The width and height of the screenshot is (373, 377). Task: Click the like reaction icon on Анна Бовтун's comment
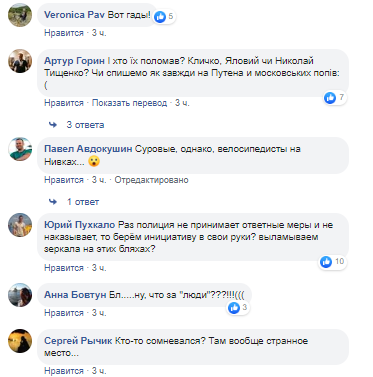[x=234, y=307]
